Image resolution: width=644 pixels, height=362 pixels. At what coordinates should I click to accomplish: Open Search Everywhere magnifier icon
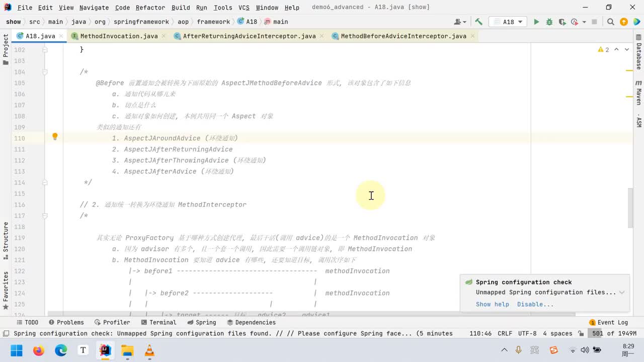click(610, 22)
